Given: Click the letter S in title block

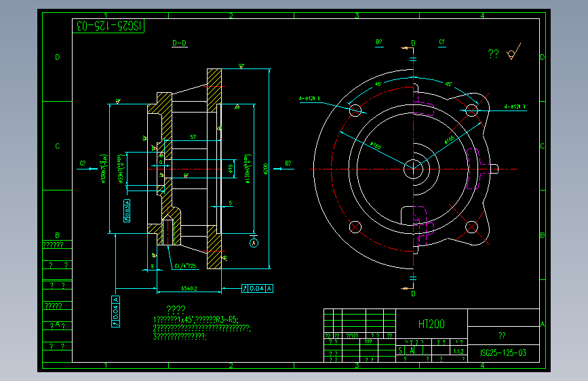Looking at the screenshot, I should tap(401, 350).
